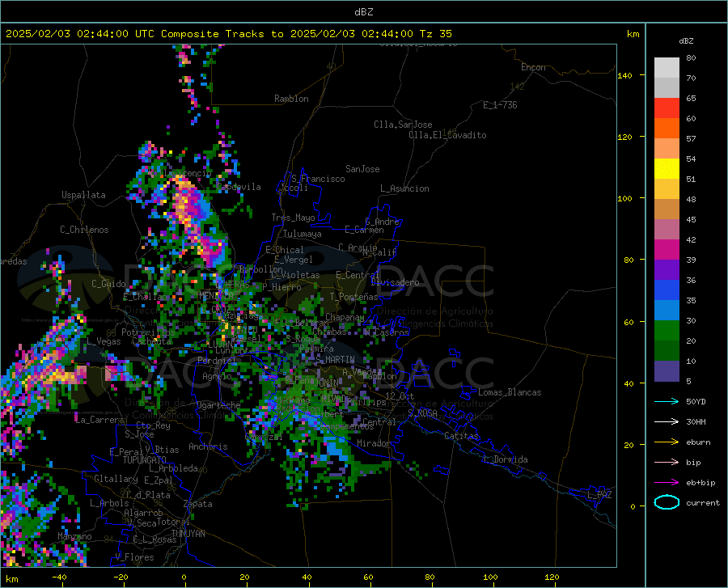728x588 pixels.
Task: Pick the slate purple 10–5 legend swatch
Action: pos(667,371)
